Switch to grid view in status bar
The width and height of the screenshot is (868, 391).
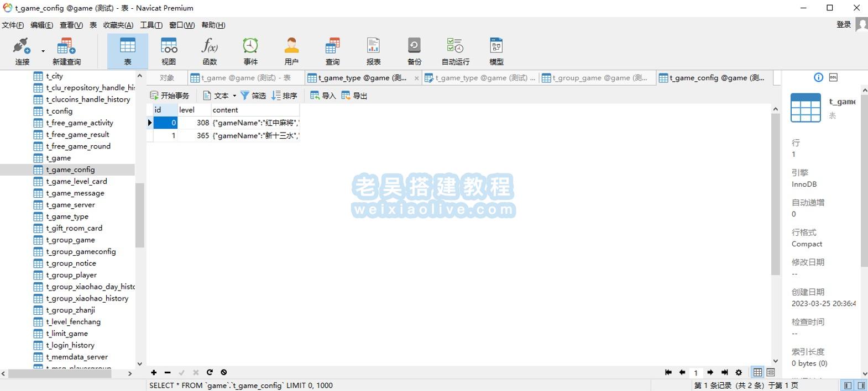tap(757, 372)
